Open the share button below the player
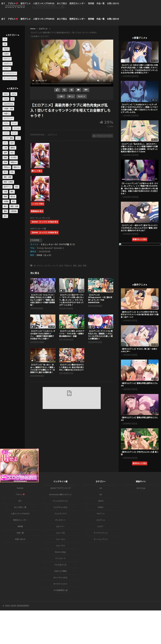The width and height of the screenshot is (161, 644). click(x=71, y=90)
